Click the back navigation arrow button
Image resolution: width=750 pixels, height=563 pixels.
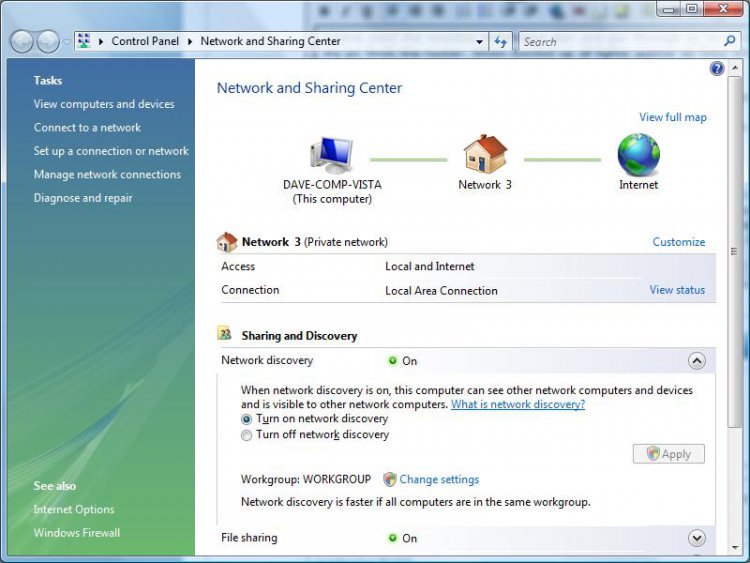22,42
